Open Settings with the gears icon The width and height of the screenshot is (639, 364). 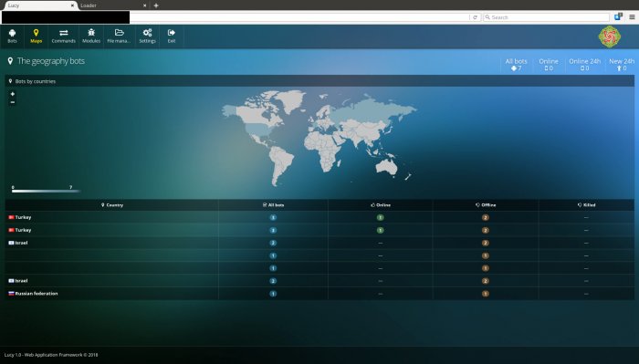pyautogui.click(x=148, y=36)
